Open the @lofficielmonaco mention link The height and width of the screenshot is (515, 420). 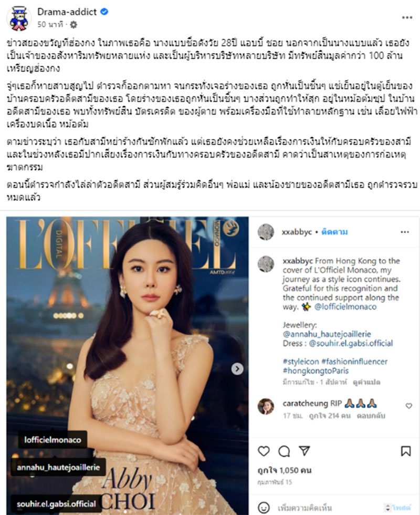(345, 307)
